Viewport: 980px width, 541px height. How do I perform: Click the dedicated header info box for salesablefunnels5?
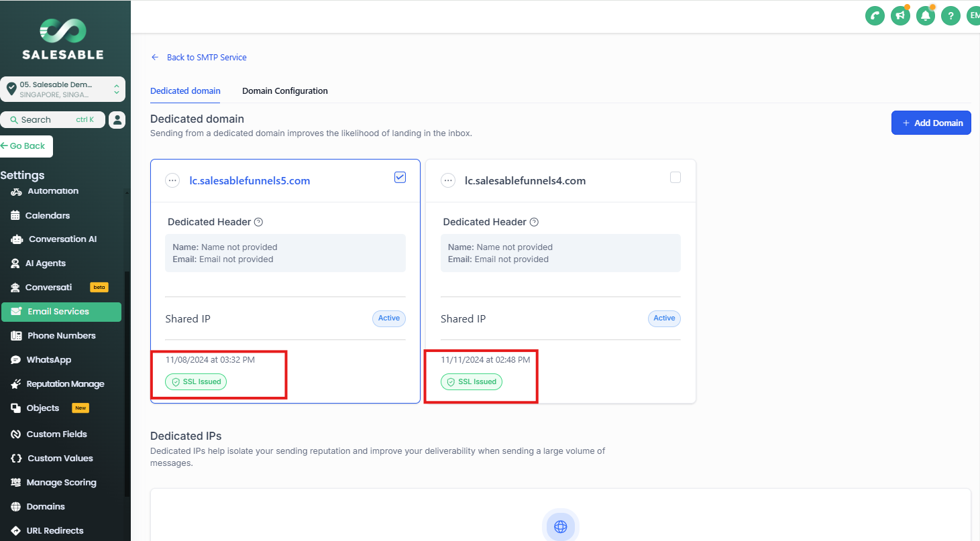point(285,253)
